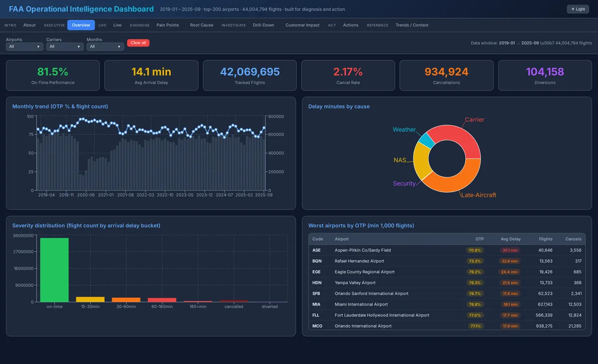Switch to the Overview tab
This screenshot has height=364, width=598.
[x=81, y=25]
